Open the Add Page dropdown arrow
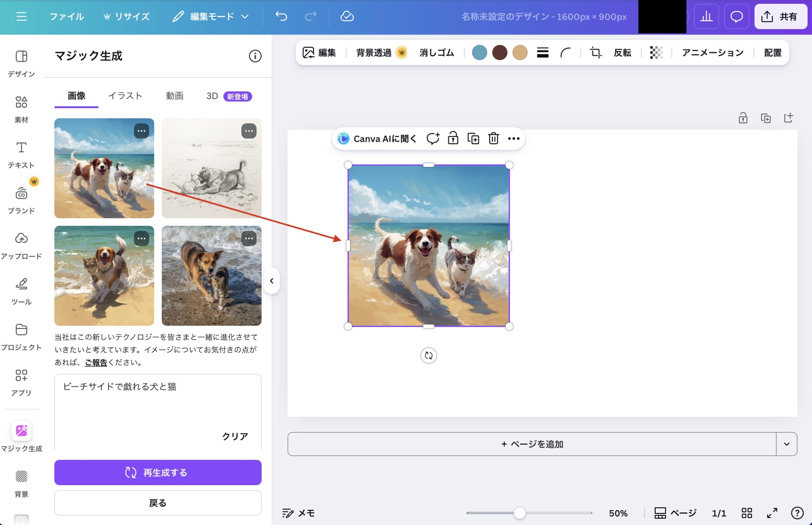 786,444
